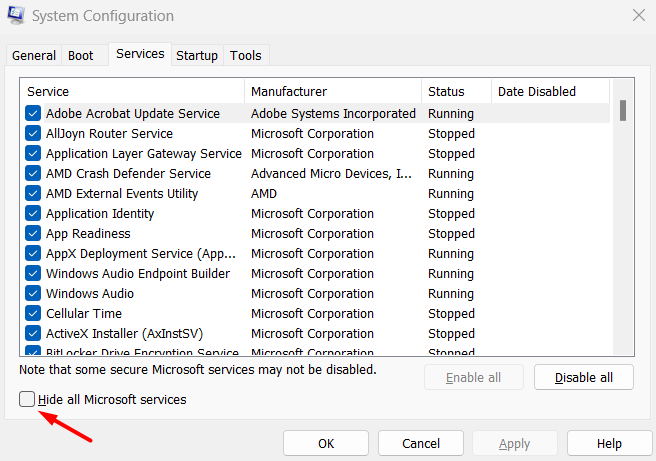Image resolution: width=656 pixels, height=461 pixels.
Task: Uncheck ActiveX Installer (AxInstSV) checkbox
Action: [x=33, y=334]
